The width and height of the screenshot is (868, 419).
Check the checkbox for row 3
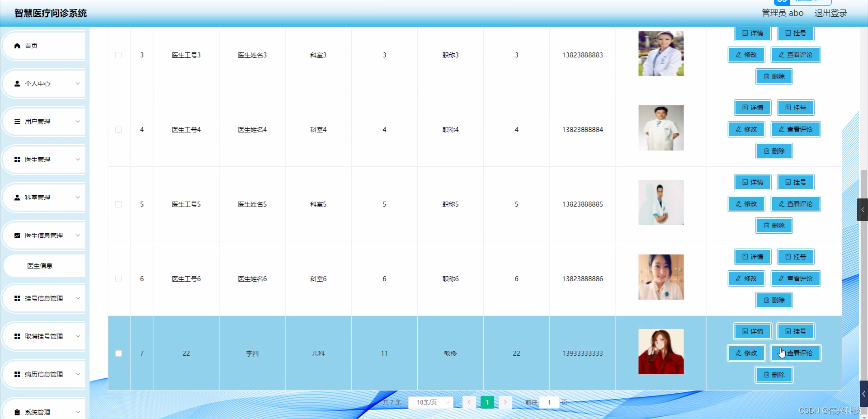pos(118,55)
